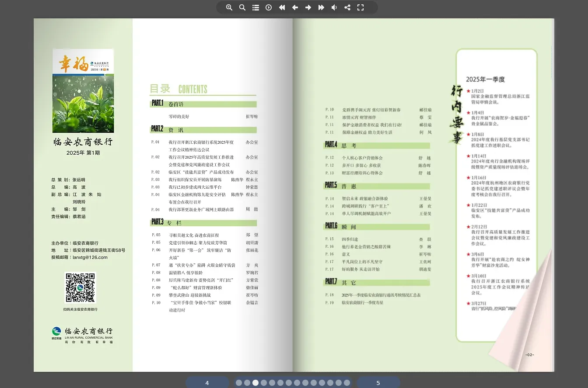Click the PART.7 其它 section header
This screenshot has width=588, height=388.
tap(377, 282)
